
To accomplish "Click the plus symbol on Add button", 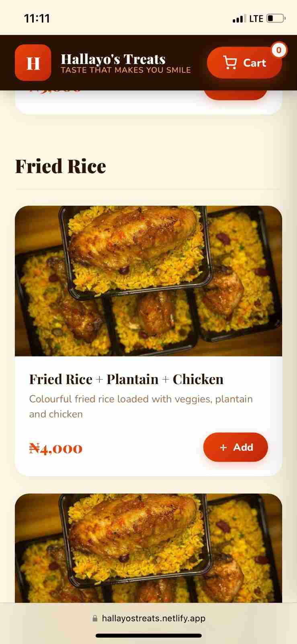I will (x=223, y=448).
